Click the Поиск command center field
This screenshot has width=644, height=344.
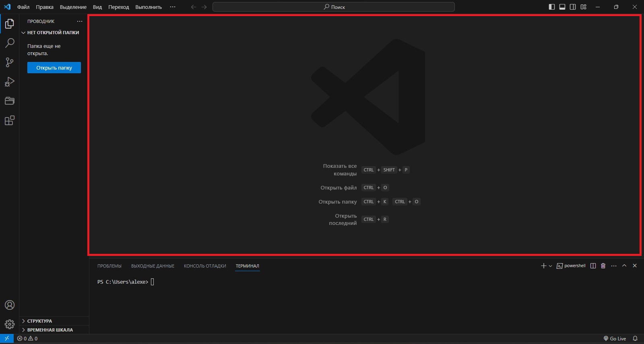(334, 7)
